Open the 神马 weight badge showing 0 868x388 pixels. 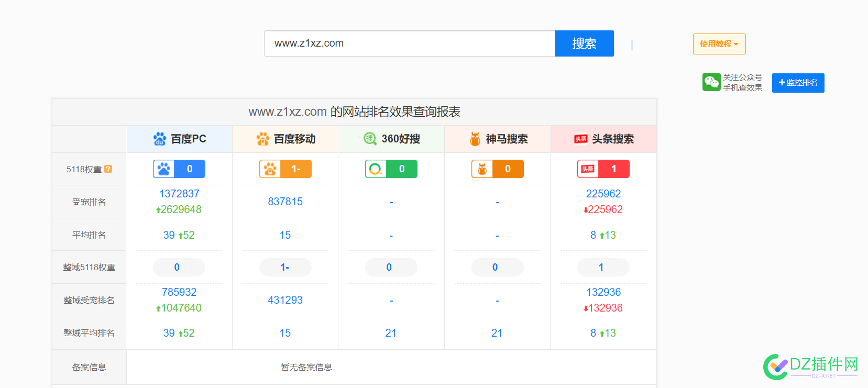coord(498,169)
